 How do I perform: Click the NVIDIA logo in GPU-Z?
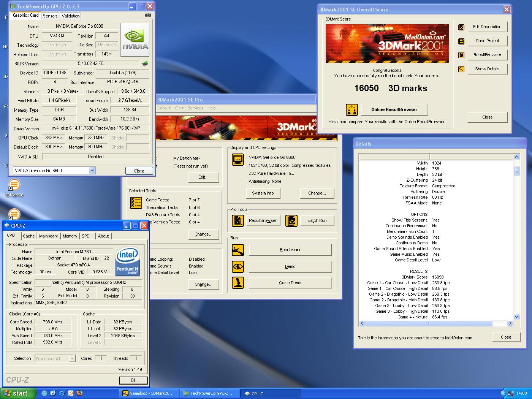coord(135,40)
